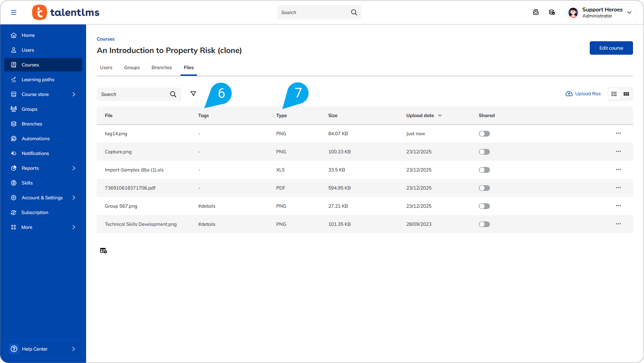Image resolution: width=644 pixels, height=363 pixels.
Task: Enable sharing for Capture.png
Action: (x=484, y=152)
